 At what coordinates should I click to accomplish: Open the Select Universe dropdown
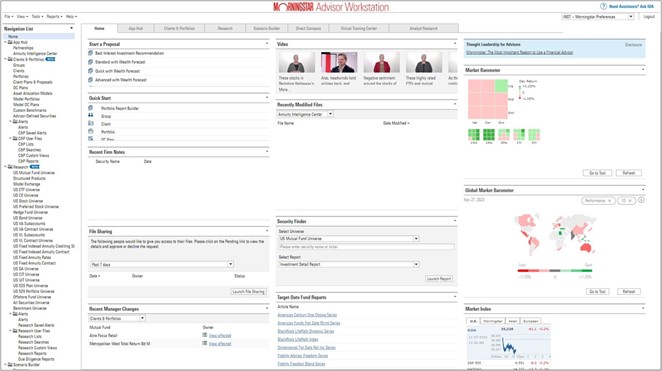pos(416,238)
